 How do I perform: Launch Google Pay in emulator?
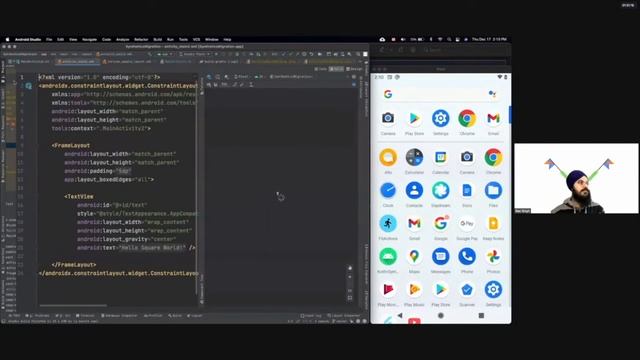[x=467, y=223]
